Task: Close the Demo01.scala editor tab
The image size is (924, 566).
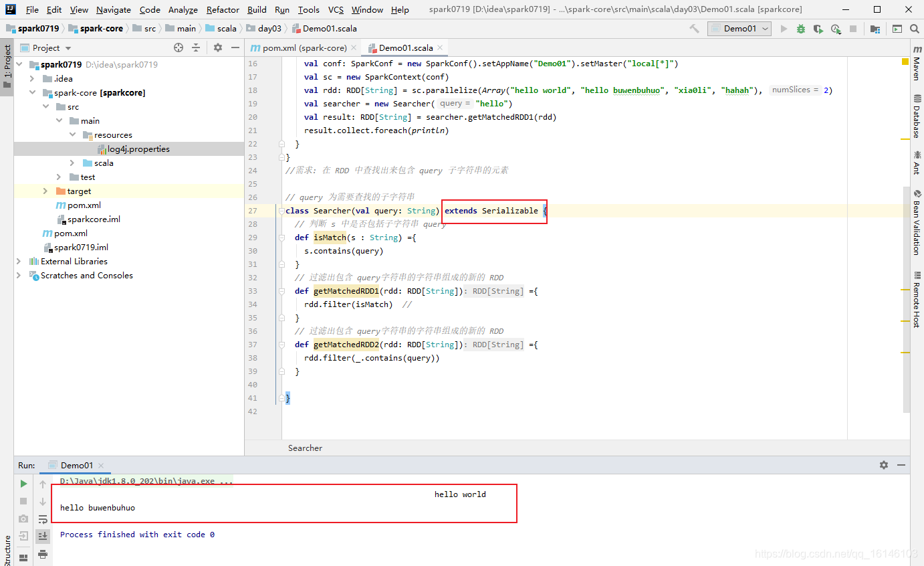Action: tap(441, 48)
